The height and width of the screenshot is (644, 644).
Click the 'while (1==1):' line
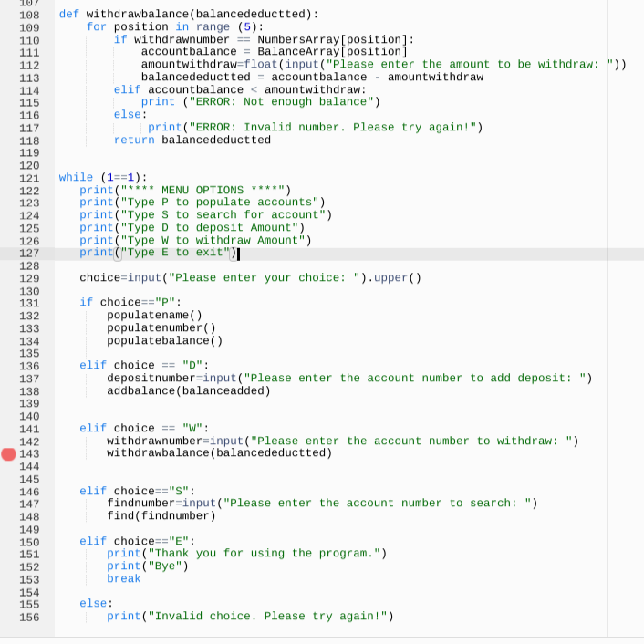pos(103,177)
